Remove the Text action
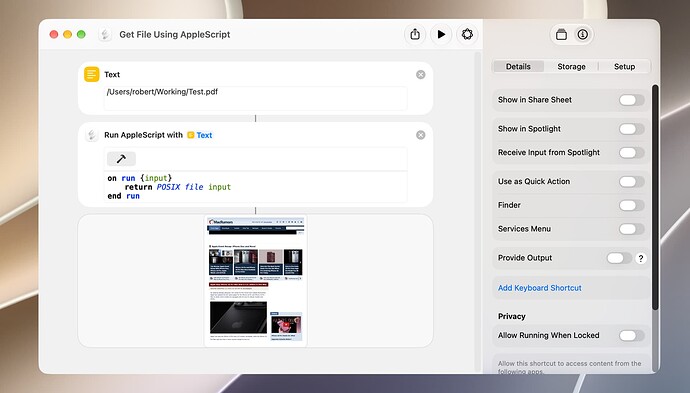The width and height of the screenshot is (690, 393). (x=421, y=74)
